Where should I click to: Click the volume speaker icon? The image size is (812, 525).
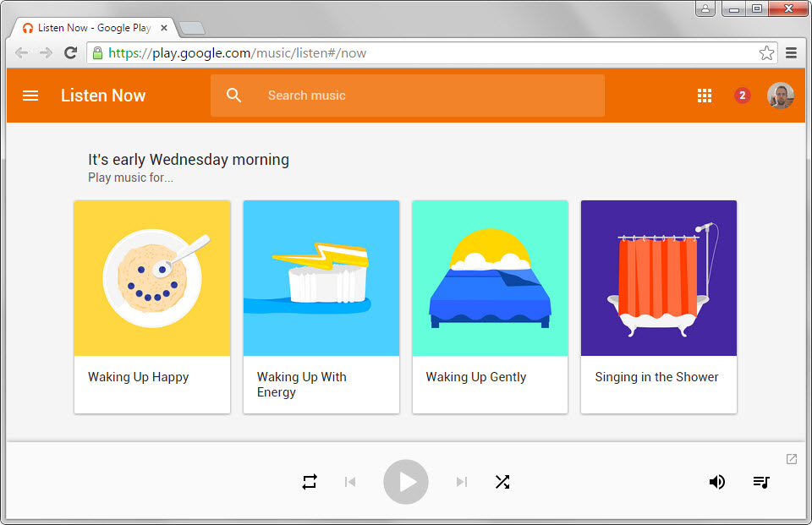[716, 482]
